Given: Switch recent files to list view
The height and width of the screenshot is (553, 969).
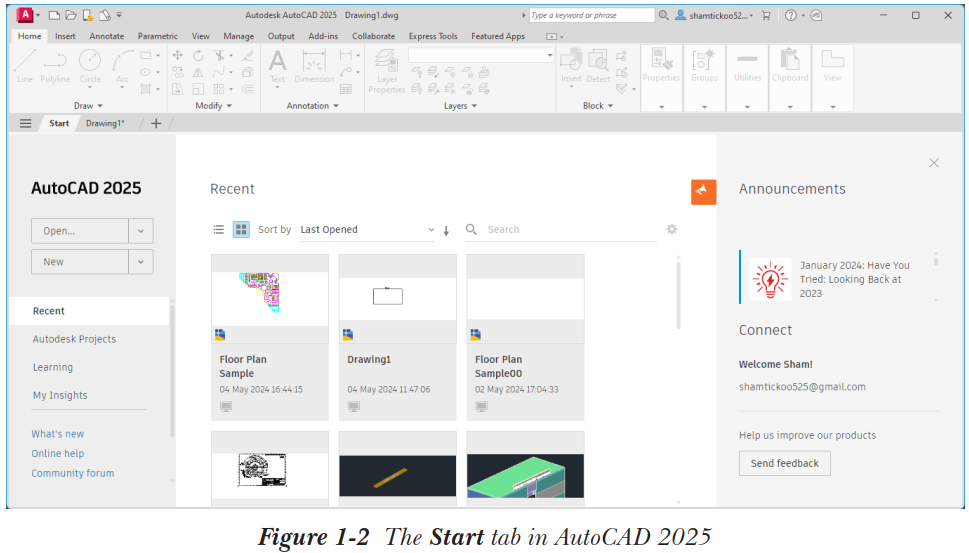Looking at the screenshot, I should click(219, 229).
